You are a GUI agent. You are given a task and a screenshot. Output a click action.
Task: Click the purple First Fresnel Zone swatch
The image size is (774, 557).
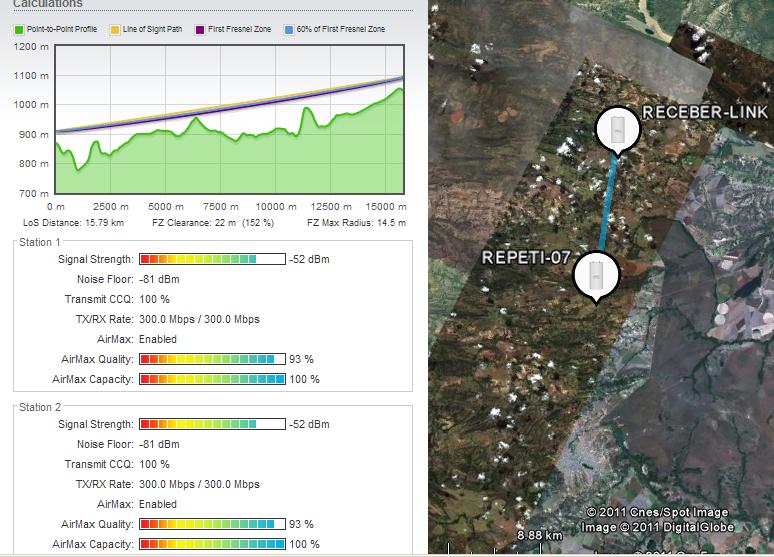200,30
